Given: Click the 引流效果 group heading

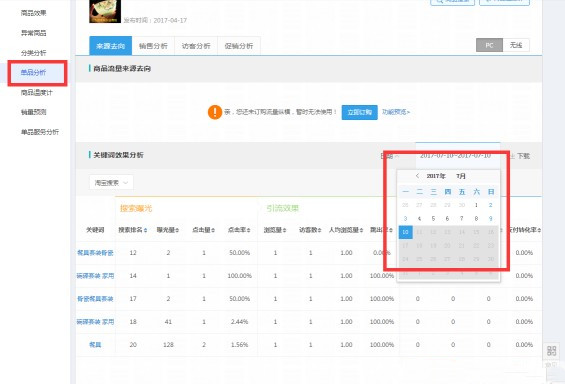Looking at the screenshot, I should (282, 208).
